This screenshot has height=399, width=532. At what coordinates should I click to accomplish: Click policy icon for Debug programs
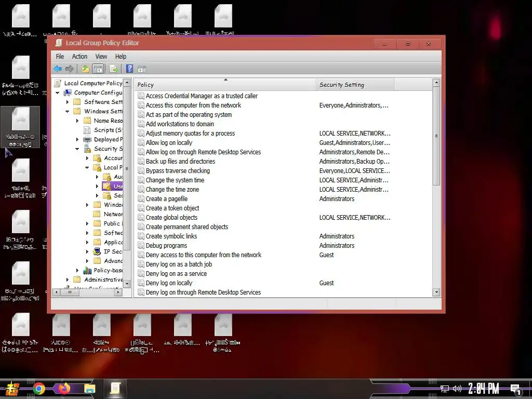[141, 246]
